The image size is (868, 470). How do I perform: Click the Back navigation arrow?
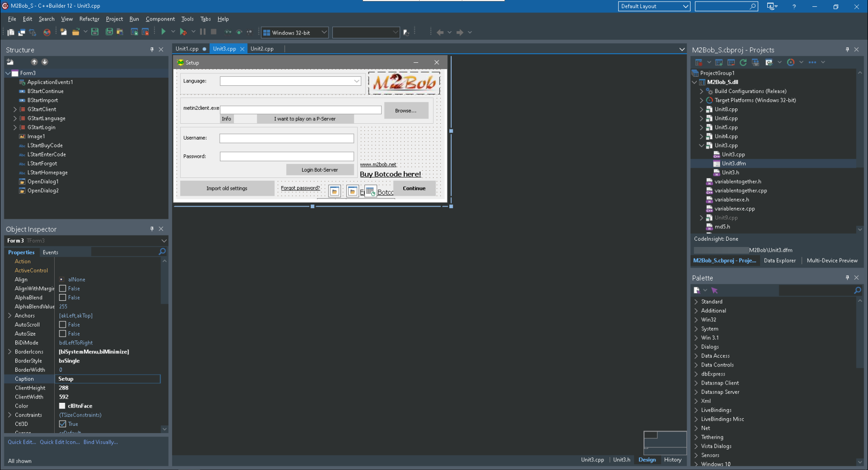tap(440, 32)
